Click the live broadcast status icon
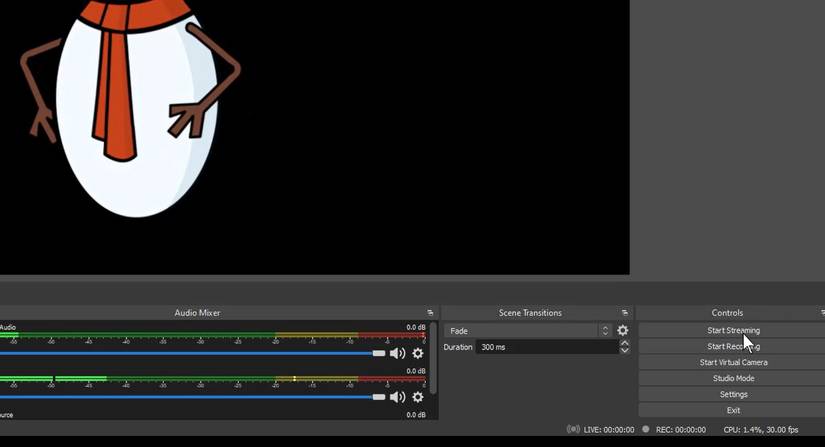The image size is (825, 447). (573, 429)
